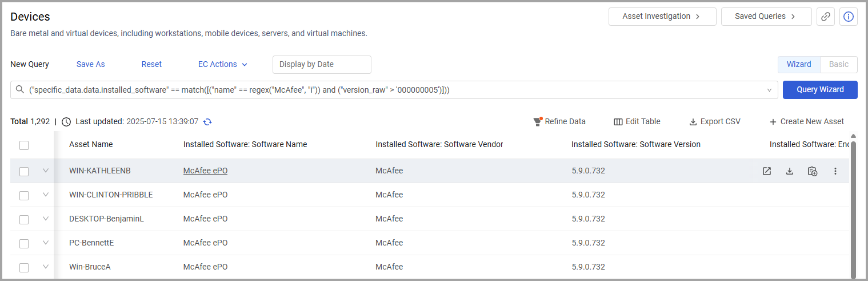Open WIN-KATHLEENB in new tab icon
Screen dimensions: 868x281
coord(767,171)
